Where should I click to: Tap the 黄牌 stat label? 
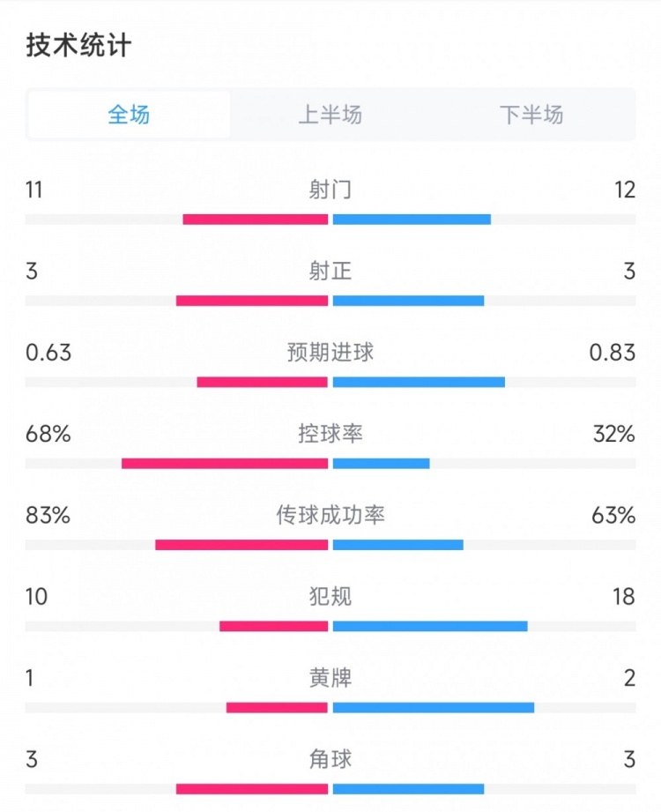[x=330, y=678]
